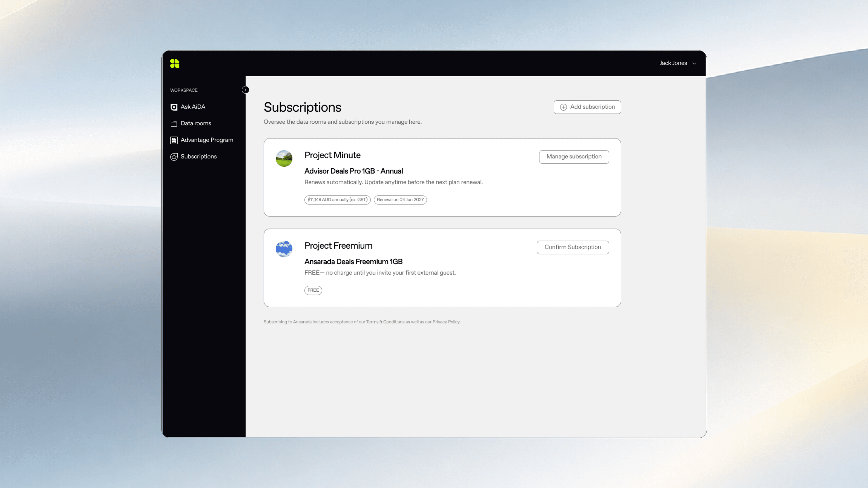Click Confirm Subscription for Project Freemium
The width and height of the screenshot is (868, 488).
pyautogui.click(x=573, y=247)
